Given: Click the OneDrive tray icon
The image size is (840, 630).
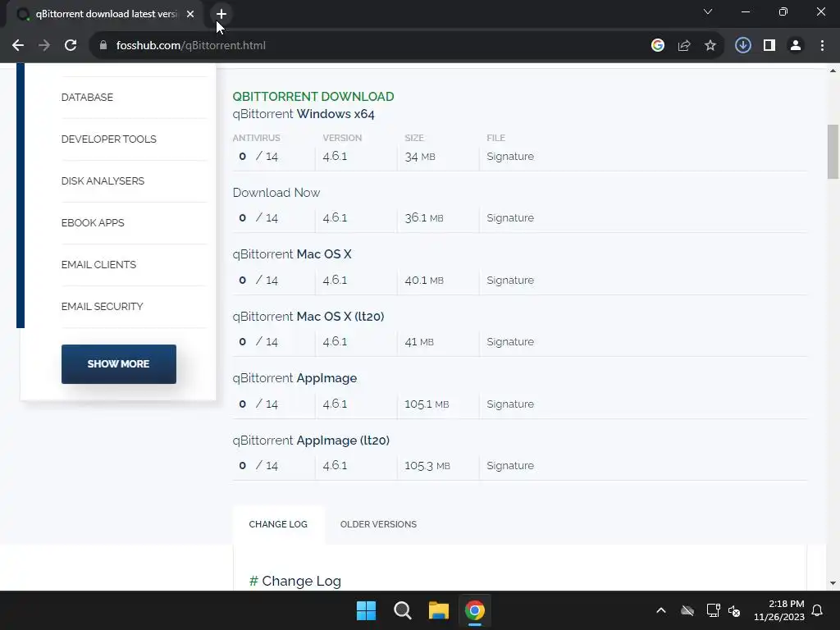Looking at the screenshot, I should [x=687, y=610].
